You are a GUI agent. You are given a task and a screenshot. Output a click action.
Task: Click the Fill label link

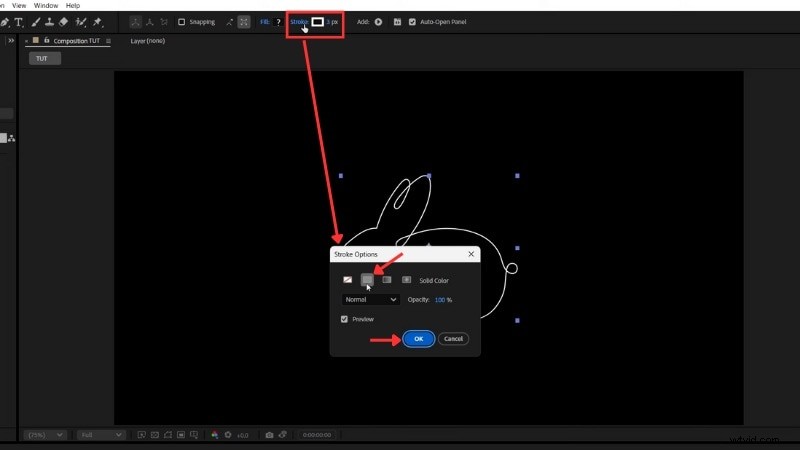[x=264, y=22]
